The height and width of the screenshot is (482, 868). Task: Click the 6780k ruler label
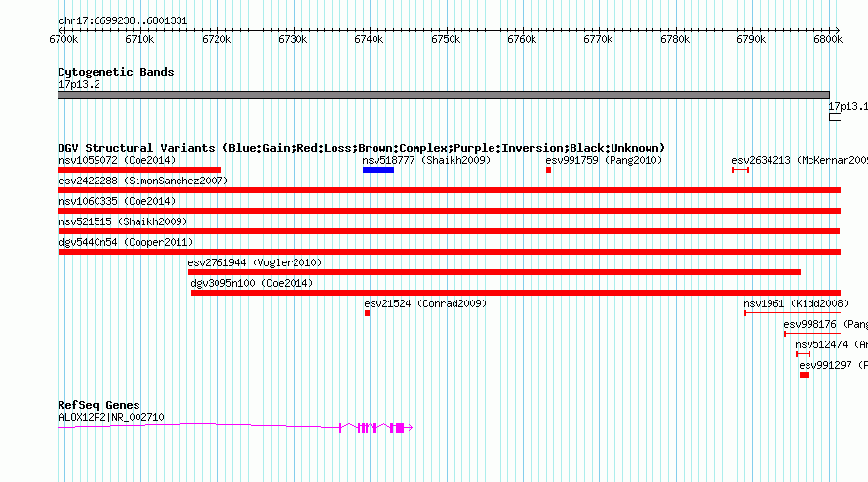(675, 39)
